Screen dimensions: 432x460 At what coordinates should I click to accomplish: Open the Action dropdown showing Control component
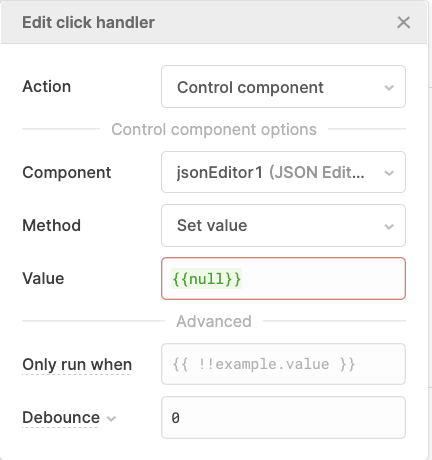click(283, 87)
